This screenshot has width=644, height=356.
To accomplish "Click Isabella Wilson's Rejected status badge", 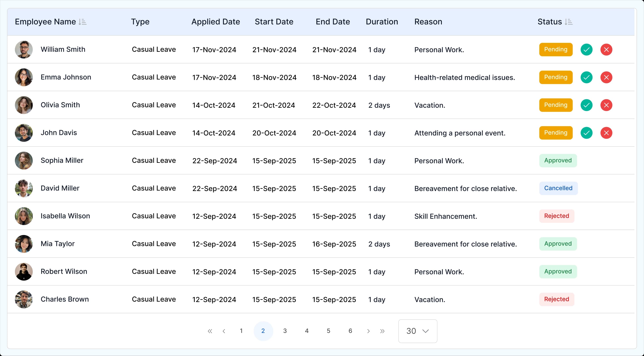I will coord(556,216).
